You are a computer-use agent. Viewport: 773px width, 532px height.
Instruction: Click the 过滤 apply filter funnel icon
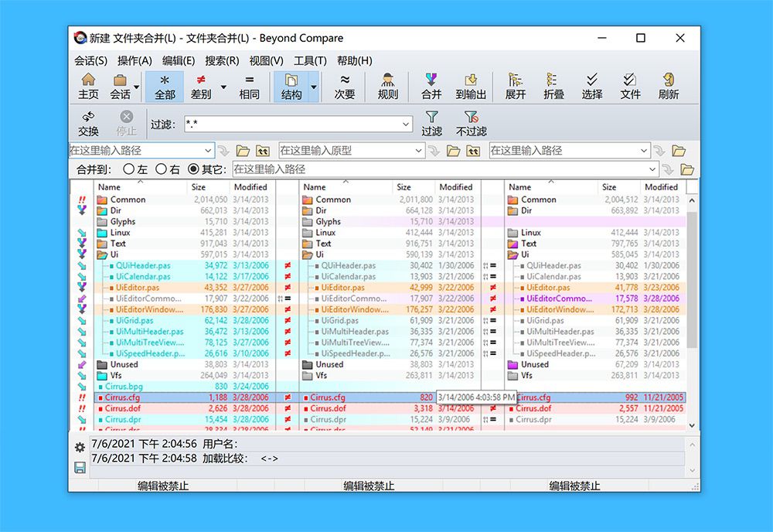point(431,123)
